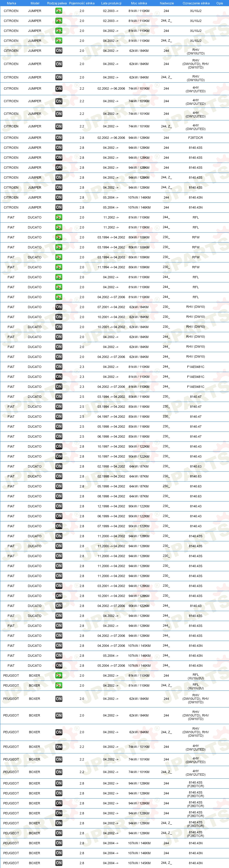Screen dimensions: 229x868
Task: Click the 08.1998 -> 04.2002 production years cell
Action: coord(111,496)
